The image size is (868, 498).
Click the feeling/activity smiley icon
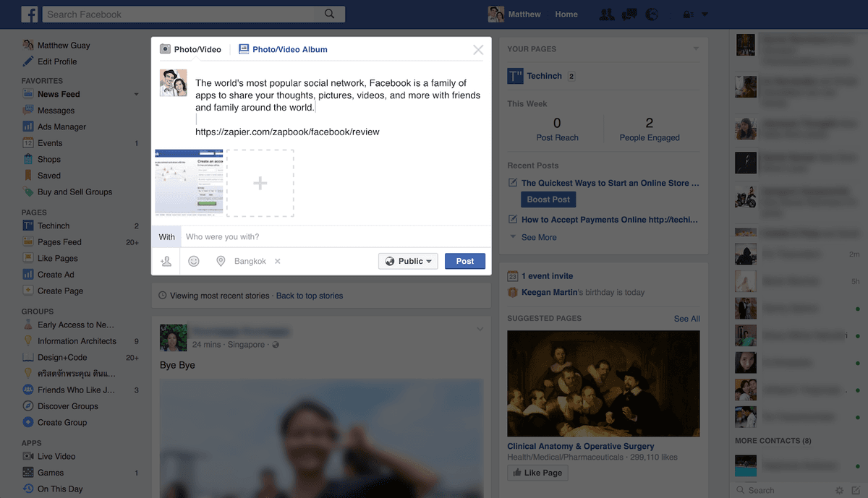pyautogui.click(x=194, y=261)
